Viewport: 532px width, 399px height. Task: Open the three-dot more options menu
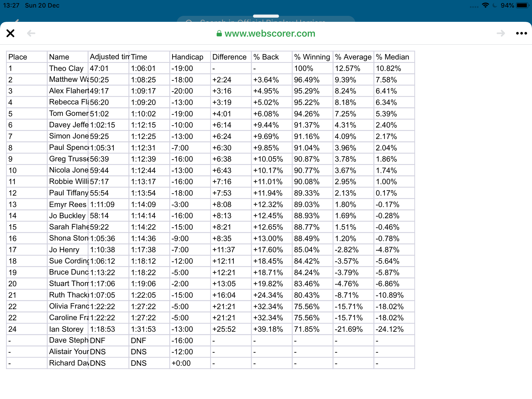pyautogui.click(x=521, y=33)
